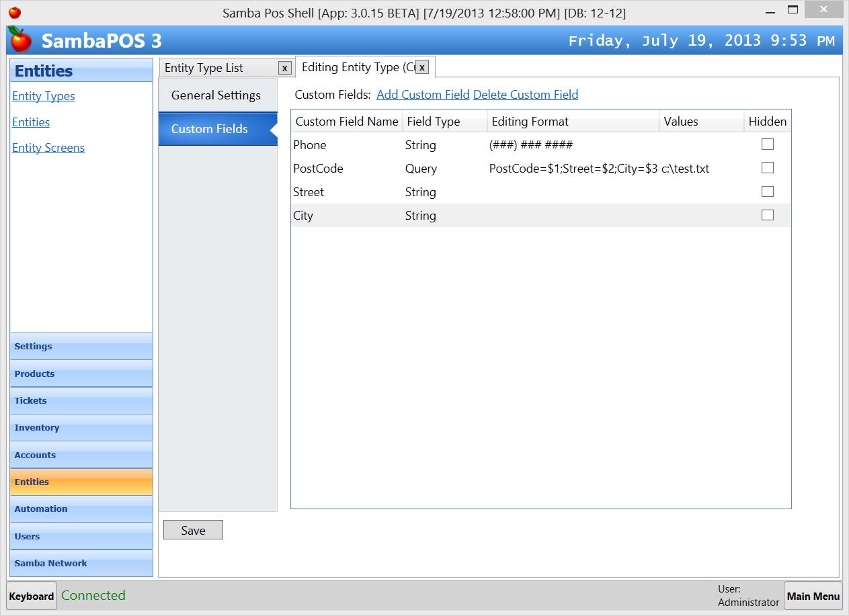Image resolution: width=849 pixels, height=616 pixels.
Task: Open the Main Menu
Action: pyautogui.click(x=812, y=596)
